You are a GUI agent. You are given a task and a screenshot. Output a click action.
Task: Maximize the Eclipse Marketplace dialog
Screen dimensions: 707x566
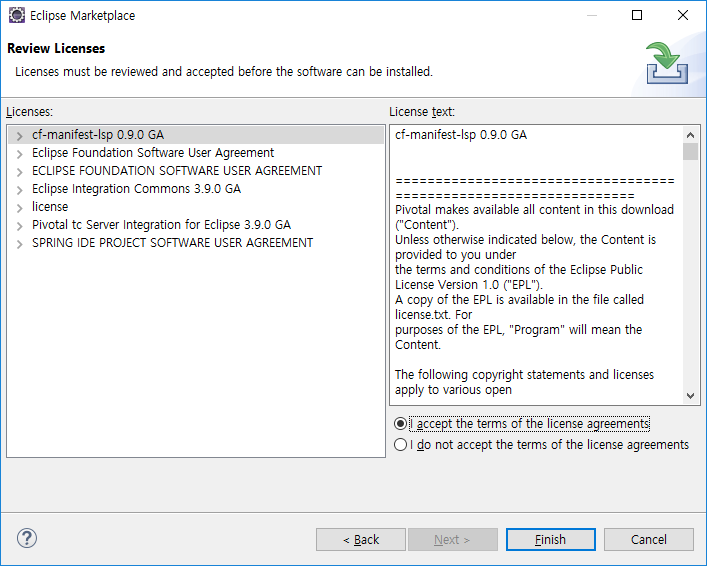pyautogui.click(x=637, y=15)
